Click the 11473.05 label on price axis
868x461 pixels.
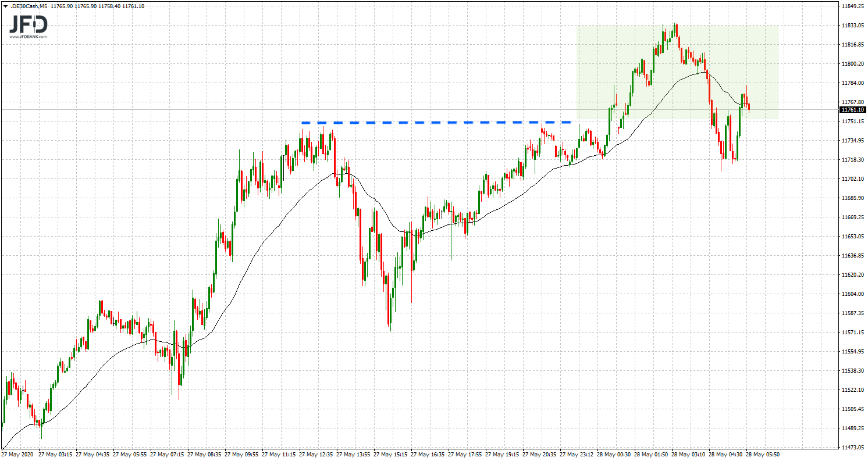[x=852, y=447]
